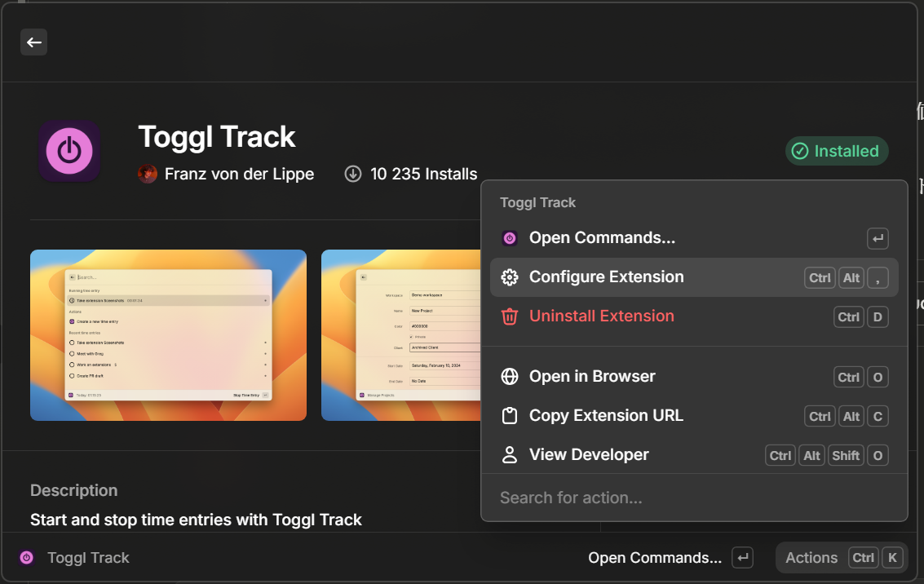
Task: Click the back arrow icon
Action: click(x=33, y=42)
